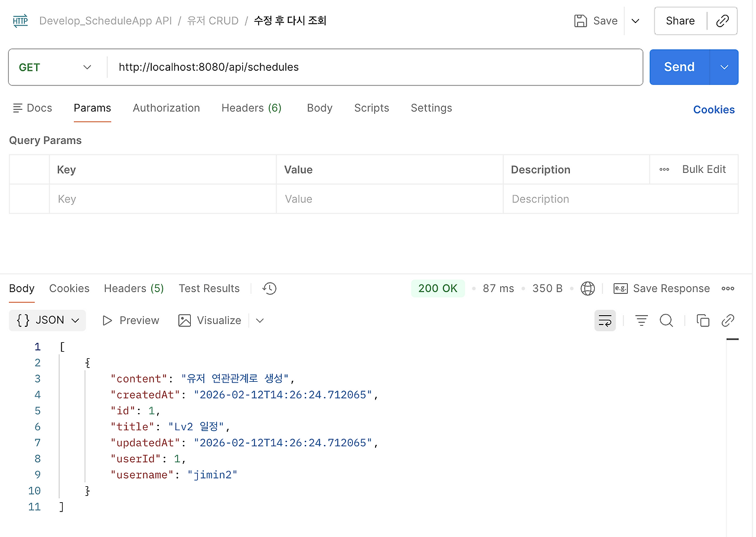Click the filter response icon

[x=641, y=320]
